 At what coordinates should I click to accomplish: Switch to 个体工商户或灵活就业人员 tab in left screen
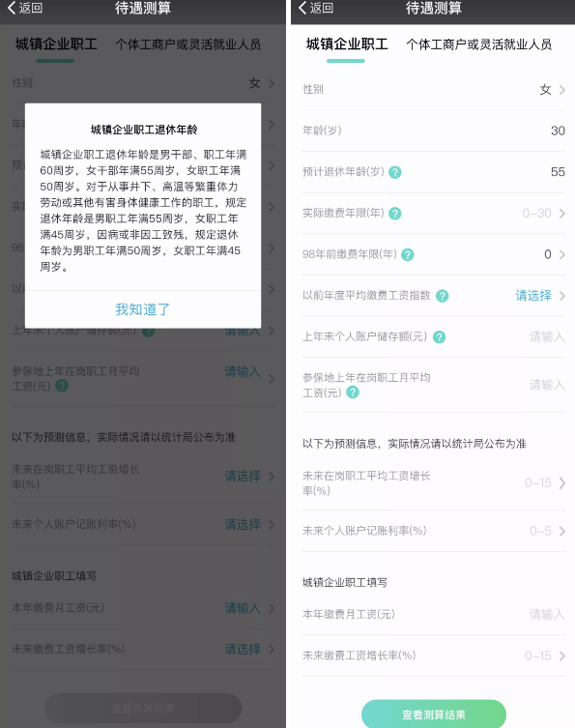tap(187, 44)
